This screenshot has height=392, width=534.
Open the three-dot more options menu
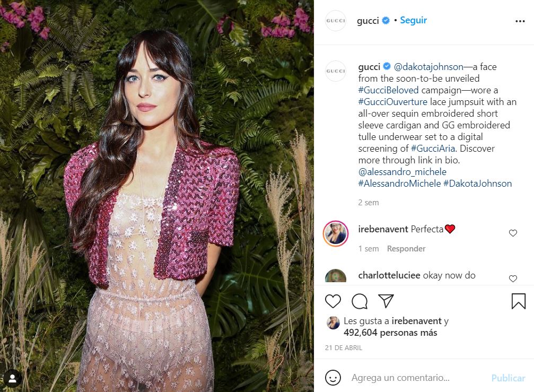[x=520, y=21]
